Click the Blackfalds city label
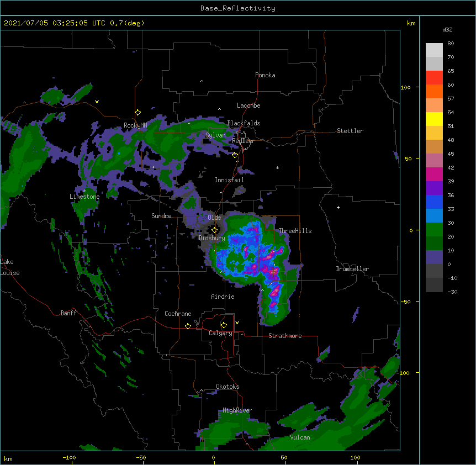The width and height of the screenshot is (476, 465). [x=244, y=123]
